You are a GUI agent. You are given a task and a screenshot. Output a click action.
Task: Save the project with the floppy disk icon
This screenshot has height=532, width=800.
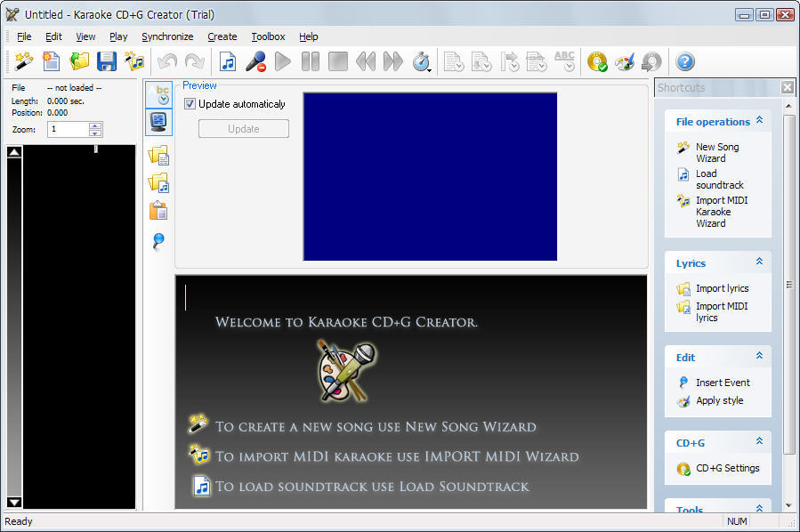pyautogui.click(x=107, y=61)
